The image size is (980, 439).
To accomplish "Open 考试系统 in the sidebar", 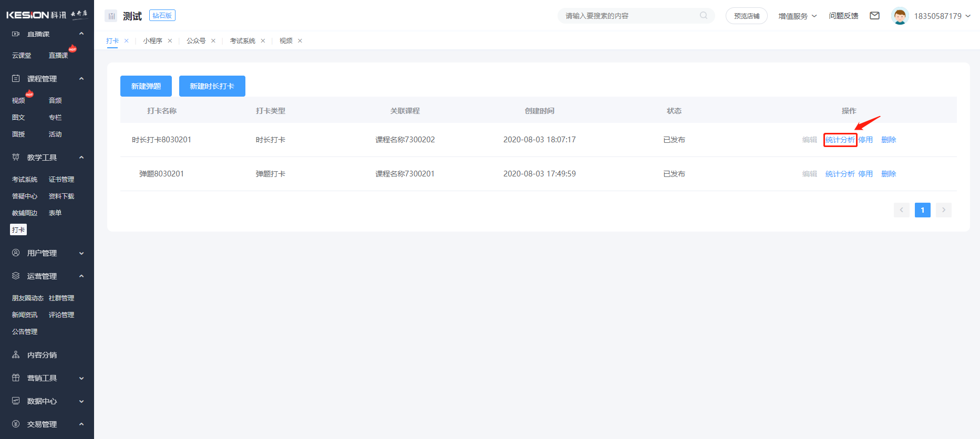I will point(25,180).
